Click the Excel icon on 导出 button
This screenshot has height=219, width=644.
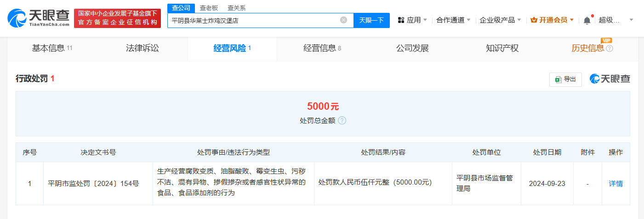point(559,79)
